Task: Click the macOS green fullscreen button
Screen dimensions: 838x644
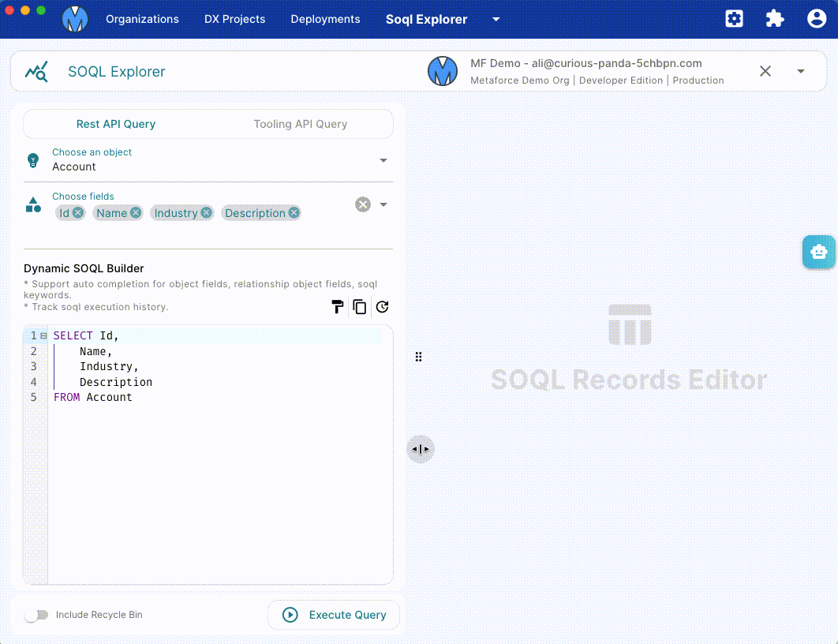Action: tap(41, 10)
